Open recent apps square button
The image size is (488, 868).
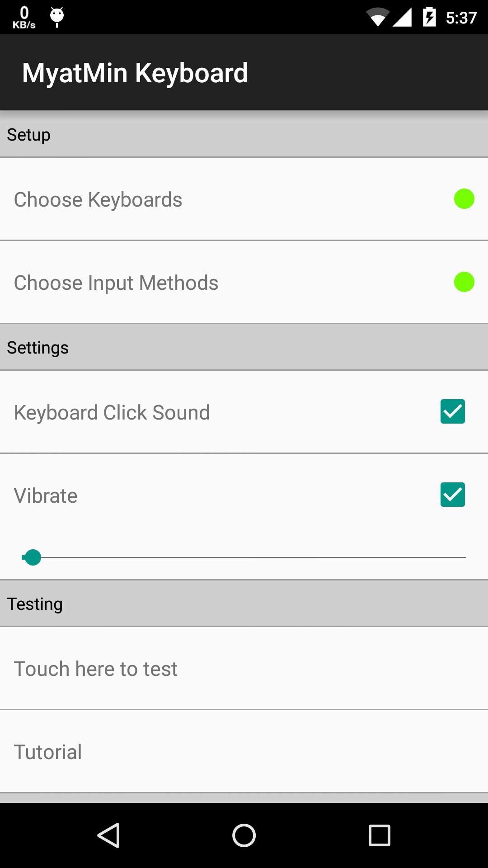(379, 835)
